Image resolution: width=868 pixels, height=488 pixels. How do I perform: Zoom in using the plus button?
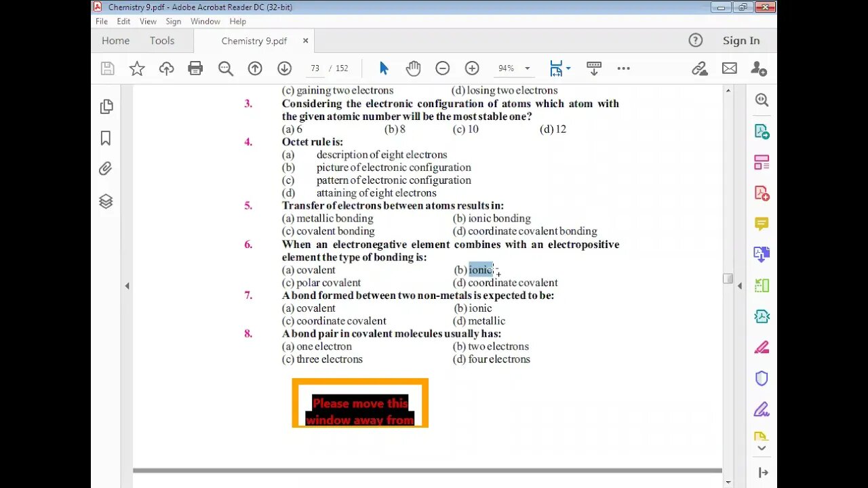point(472,68)
